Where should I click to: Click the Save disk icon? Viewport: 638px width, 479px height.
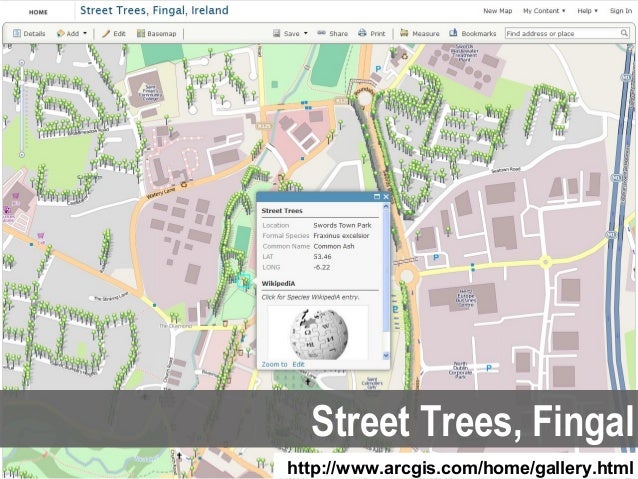click(277, 33)
